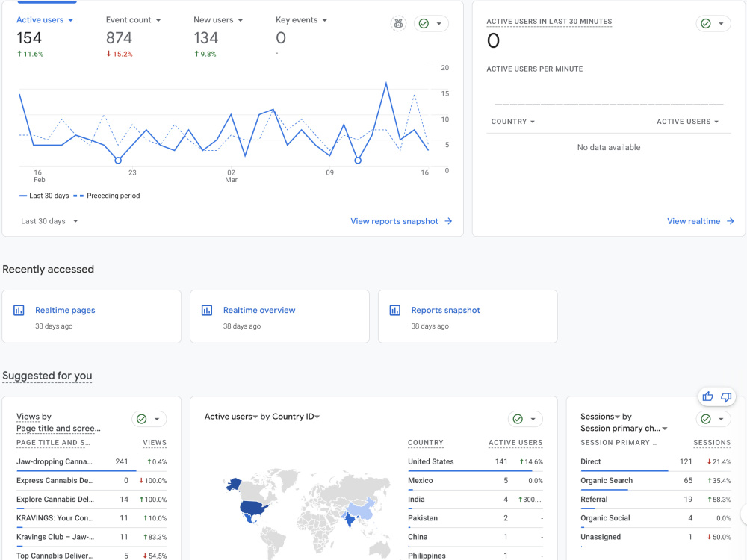Click the check icon on Views by page card
The width and height of the screenshot is (747, 560).
pyautogui.click(x=141, y=419)
